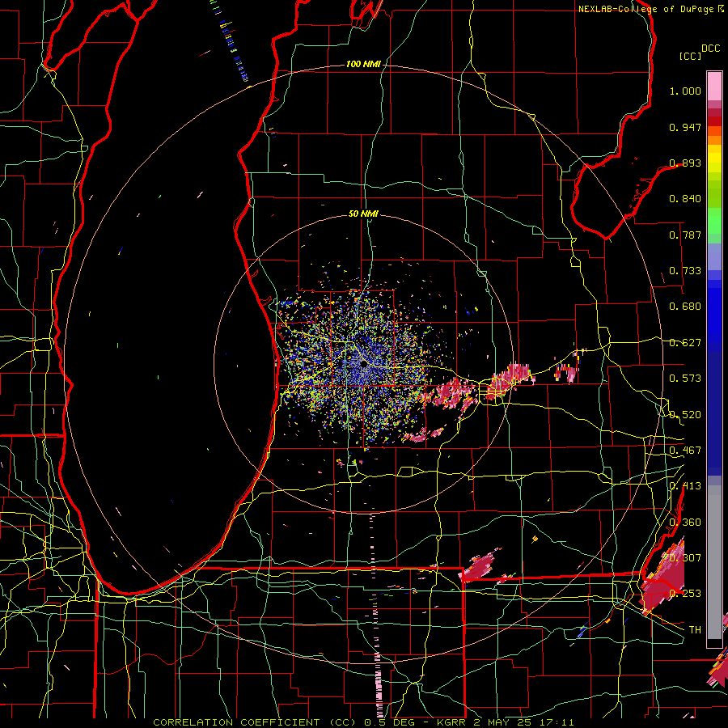Select the 0.307 scale value

(685, 557)
